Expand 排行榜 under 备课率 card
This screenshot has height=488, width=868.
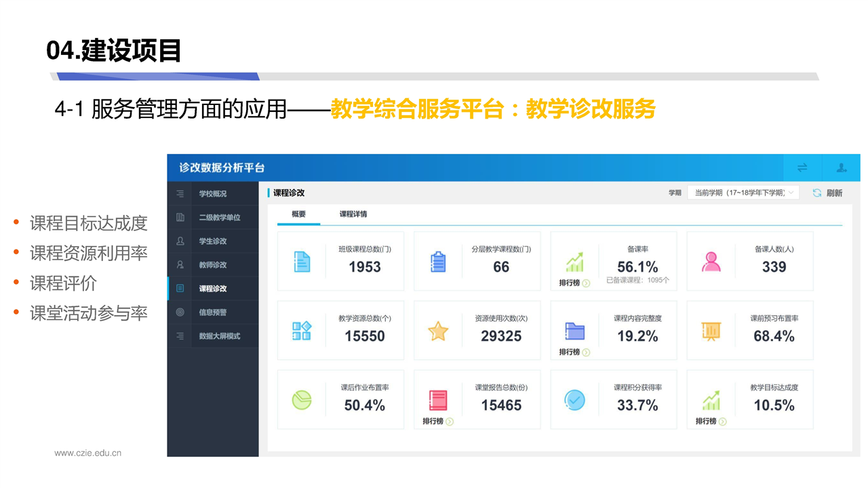pos(574,283)
